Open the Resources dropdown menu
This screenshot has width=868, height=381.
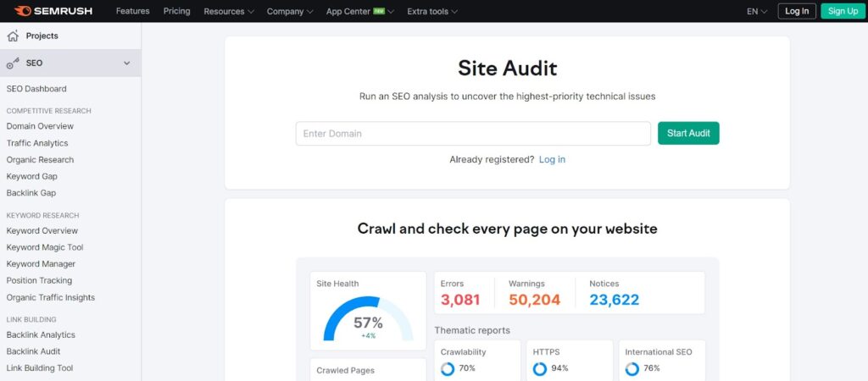[x=229, y=11]
